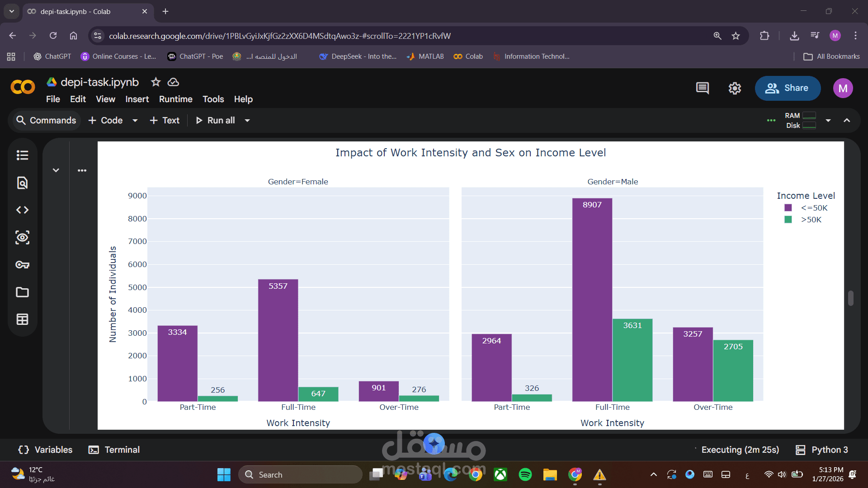Open the Files folder sidebar icon
868x488 pixels.
22,292
